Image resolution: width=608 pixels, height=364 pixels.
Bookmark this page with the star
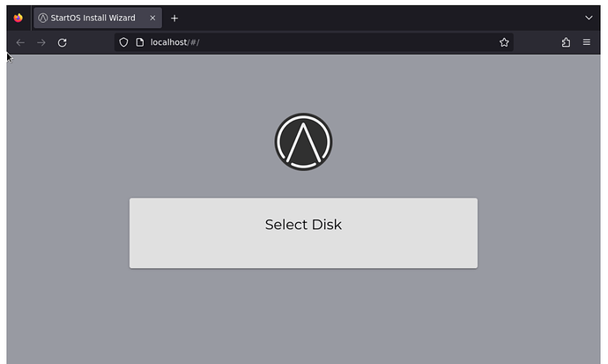[504, 42]
